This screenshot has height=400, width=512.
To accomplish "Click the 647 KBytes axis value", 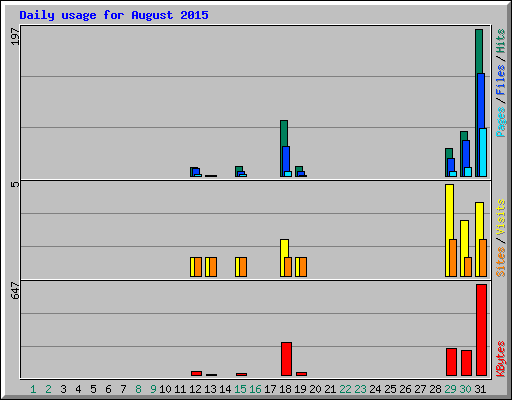I will pyautogui.click(x=15, y=290).
